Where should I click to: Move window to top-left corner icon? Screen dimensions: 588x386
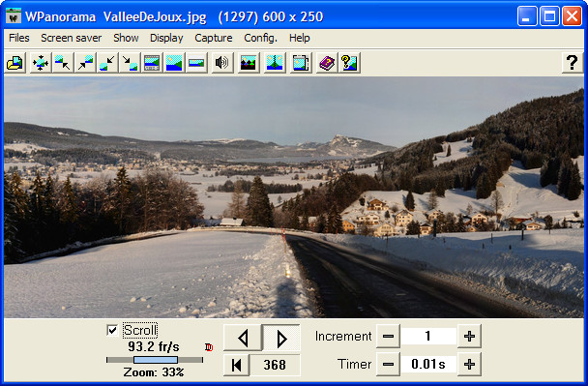click(x=62, y=63)
